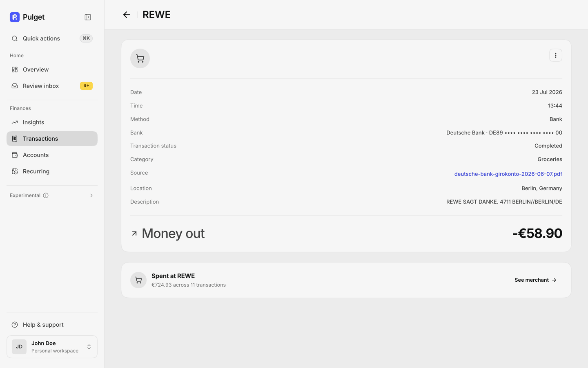The width and height of the screenshot is (588, 368).
Task: Expand the Experimental section chevron
Action: pos(91,195)
